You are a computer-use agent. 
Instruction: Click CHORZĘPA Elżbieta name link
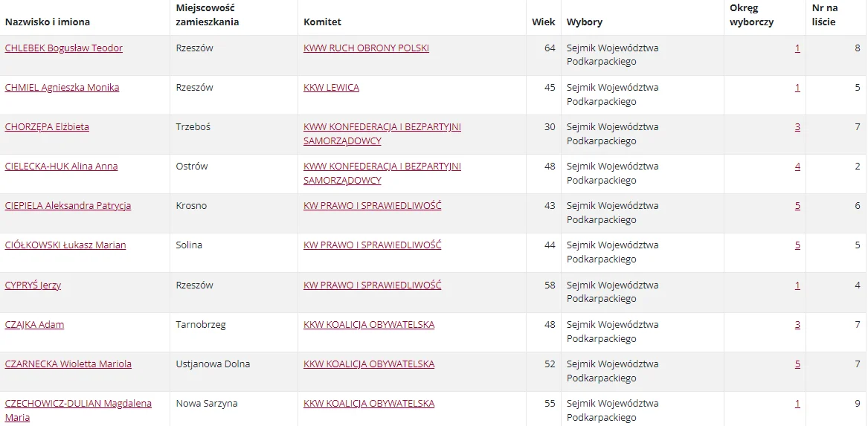click(x=47, y=126)
